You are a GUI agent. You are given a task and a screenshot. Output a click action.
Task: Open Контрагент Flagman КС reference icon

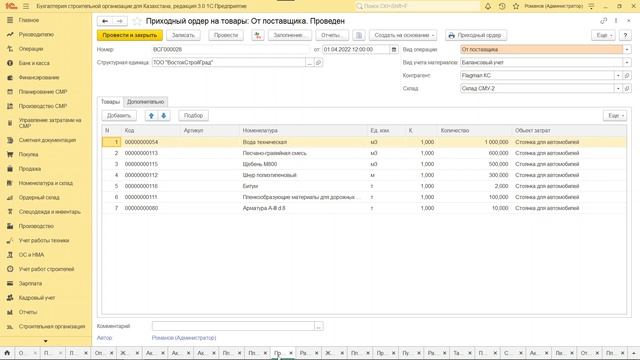point(627,76)
